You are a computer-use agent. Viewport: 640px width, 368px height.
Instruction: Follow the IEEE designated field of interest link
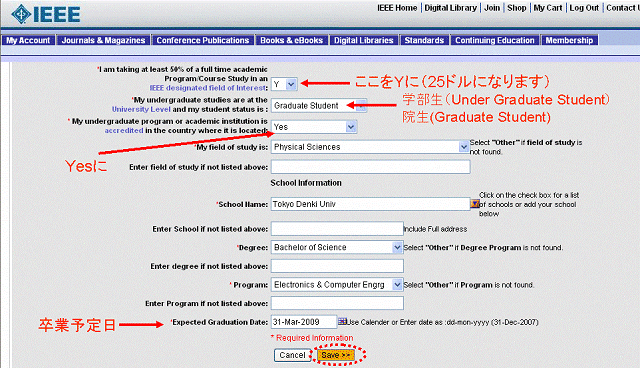point(208,88)
